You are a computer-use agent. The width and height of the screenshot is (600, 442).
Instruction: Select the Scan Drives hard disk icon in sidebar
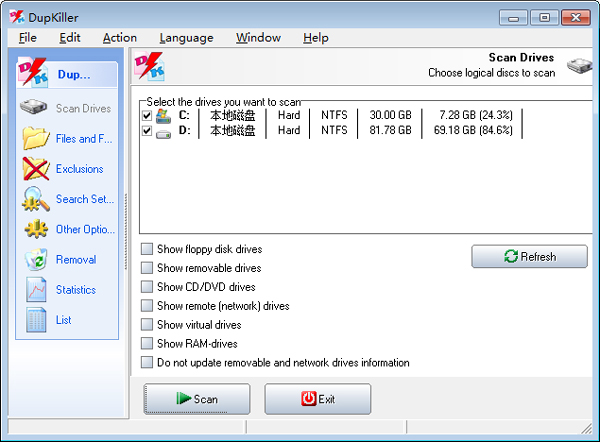(33, 107)
